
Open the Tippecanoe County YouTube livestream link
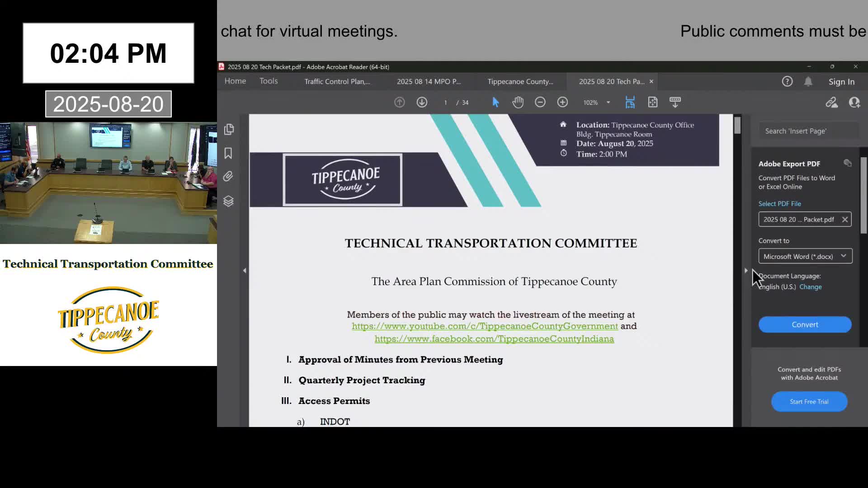(485, 326)
